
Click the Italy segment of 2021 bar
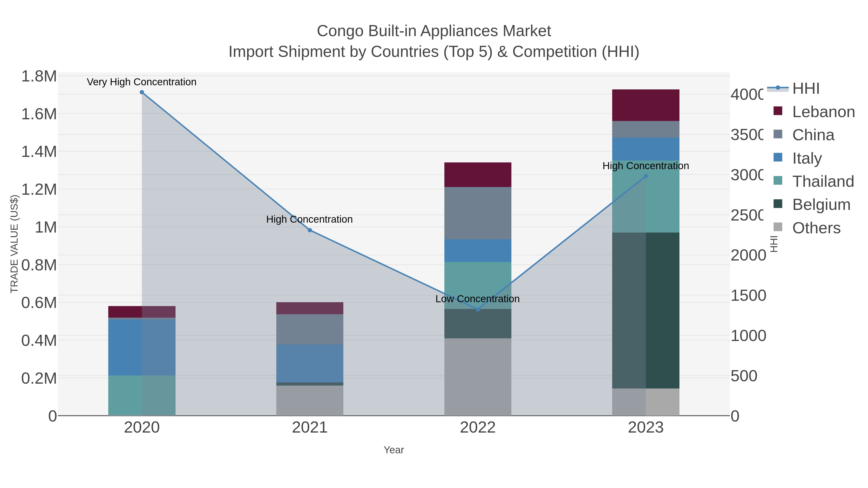[x=310, y=363]
